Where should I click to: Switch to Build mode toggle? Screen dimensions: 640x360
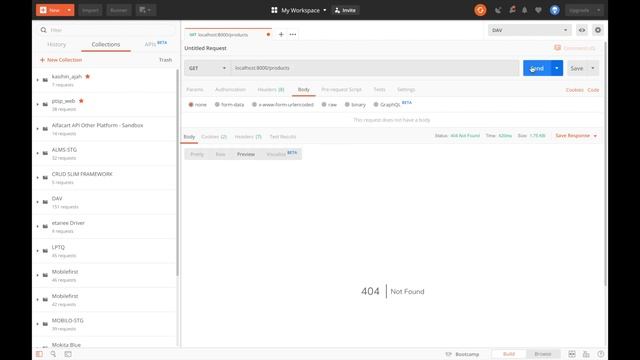pos(509,354)
